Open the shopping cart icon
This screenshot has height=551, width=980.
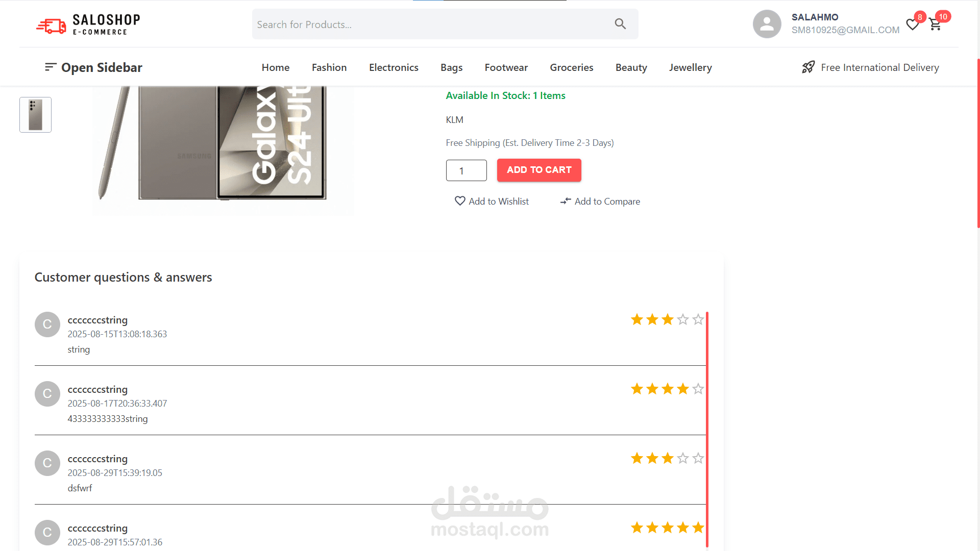click(x=935, y=24)
